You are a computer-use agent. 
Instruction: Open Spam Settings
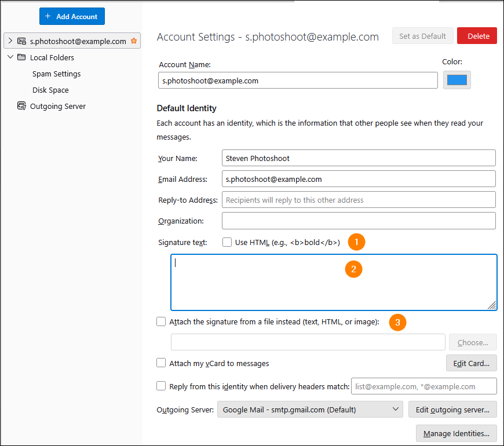pos(57,74)
